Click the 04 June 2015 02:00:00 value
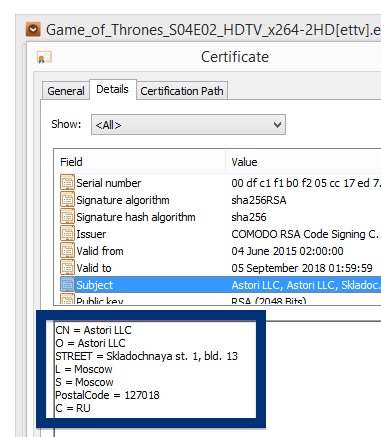Image resolution: width=381 pixels, height=437 pixels. point(287,251)
